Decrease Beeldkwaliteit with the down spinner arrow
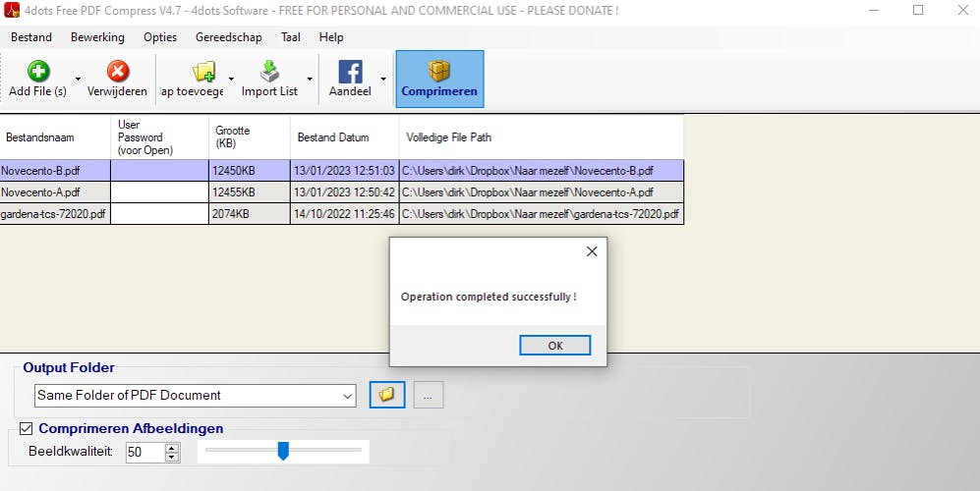This screenshot has width=980, height=491. pos(172,457)
